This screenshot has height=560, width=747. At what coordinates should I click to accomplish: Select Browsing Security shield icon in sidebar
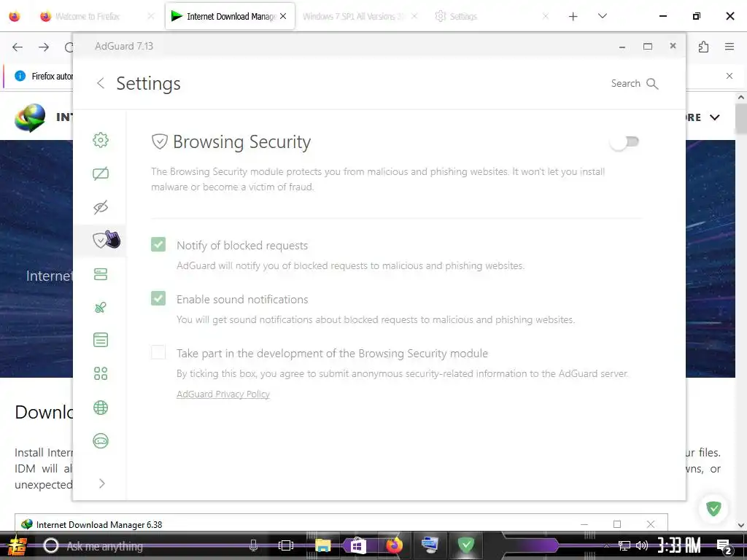point(101,241)
